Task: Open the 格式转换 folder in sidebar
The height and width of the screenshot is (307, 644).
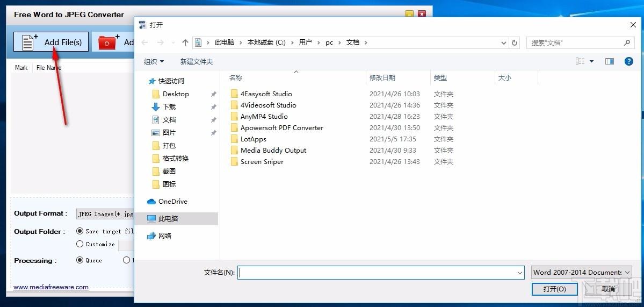Action: click(x=176, y=158)
